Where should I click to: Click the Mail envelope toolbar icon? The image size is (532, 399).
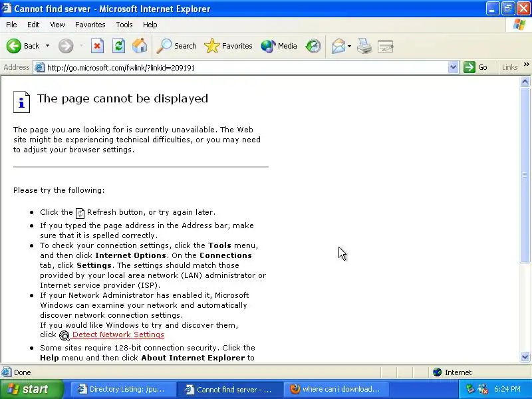coord(338,46)
